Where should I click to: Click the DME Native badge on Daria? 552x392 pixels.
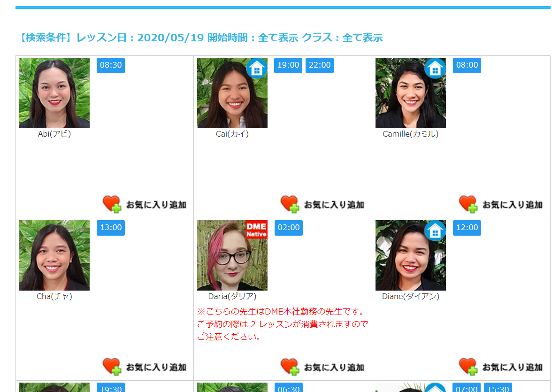point(256,230)
